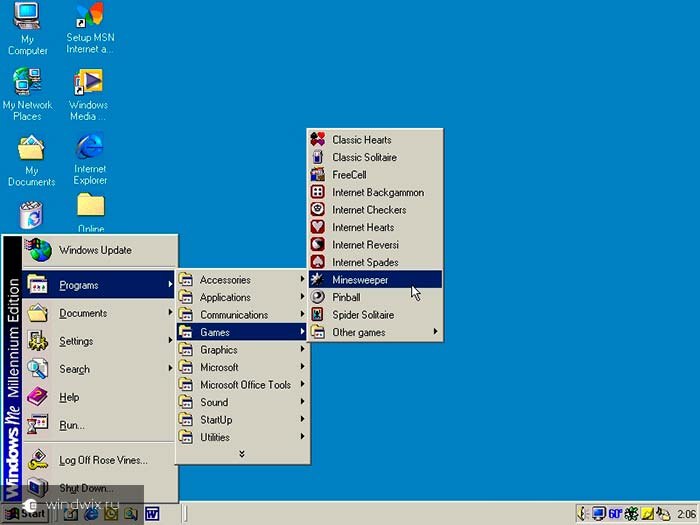This screenshot has width=700, height=525.
Task: Open My Computer desktop icon
Action: point(27,29)
